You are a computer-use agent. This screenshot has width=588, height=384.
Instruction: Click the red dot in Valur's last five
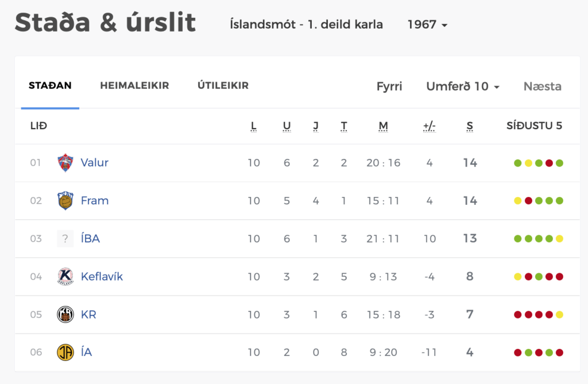click(549, 163)
